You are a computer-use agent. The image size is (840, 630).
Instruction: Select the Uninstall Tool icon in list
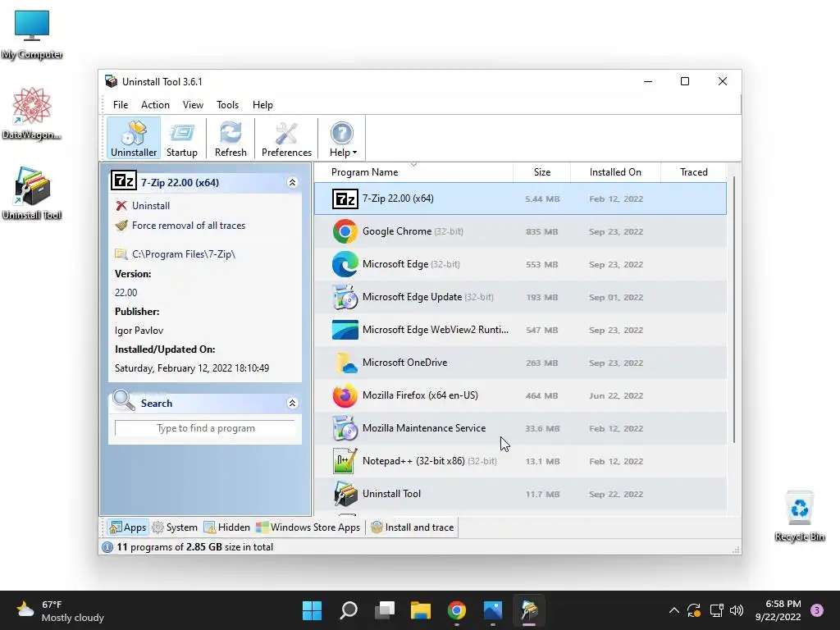point(345,494)
